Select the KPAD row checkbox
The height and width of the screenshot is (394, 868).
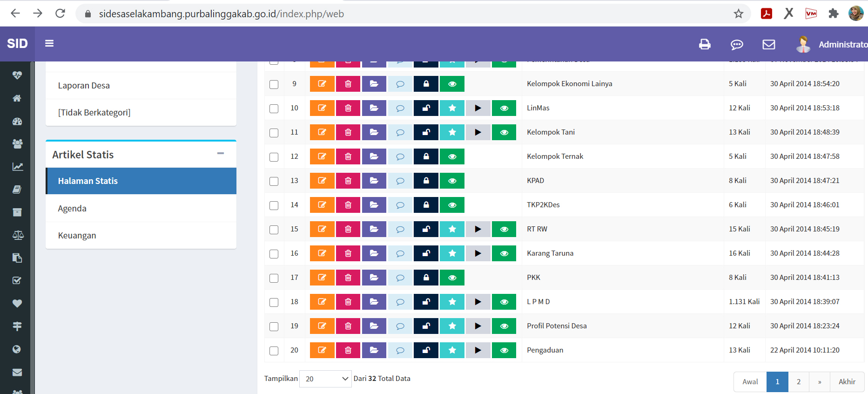point(274,181)
